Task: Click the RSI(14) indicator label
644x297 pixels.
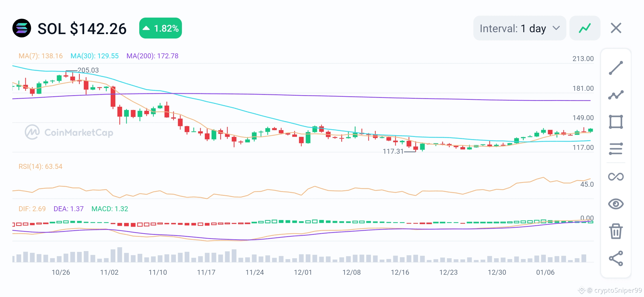Action: click(x=40, y=167)
